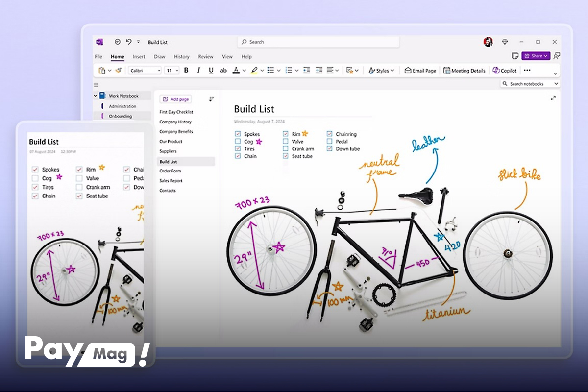The image size is (588, 392).
Task: Click the Email Page button
Action: click(x=420, y=71)
